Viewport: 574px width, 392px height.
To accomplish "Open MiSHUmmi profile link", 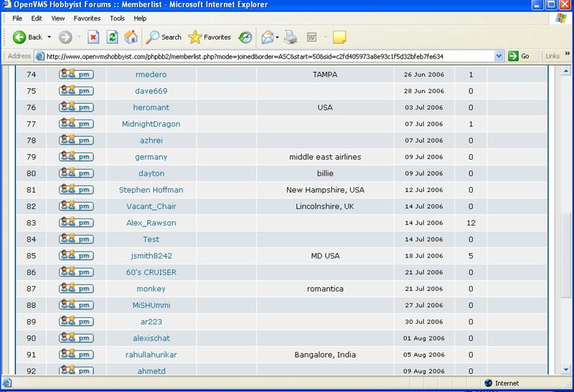I will click(x=151, y=305).
